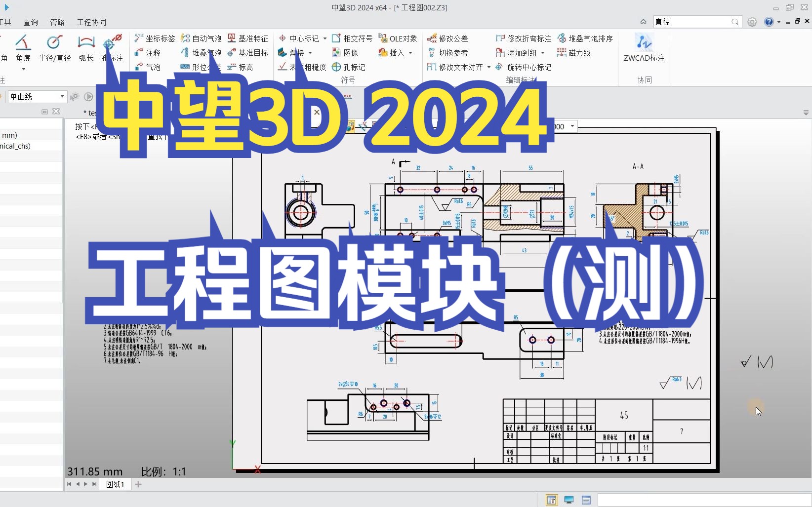Add a 基准特征 datum feature symbol
Viewport: 812px width, 507px height.
click(247, 39)
